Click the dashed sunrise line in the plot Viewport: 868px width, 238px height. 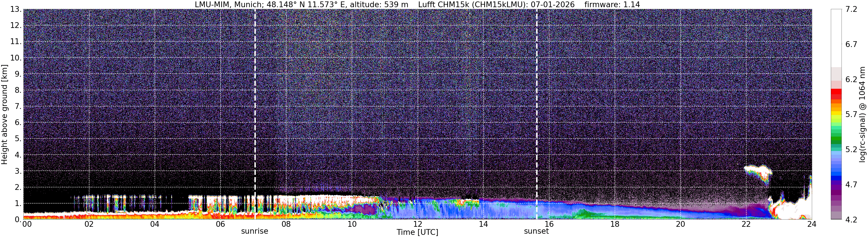click(x=255, y=114)
